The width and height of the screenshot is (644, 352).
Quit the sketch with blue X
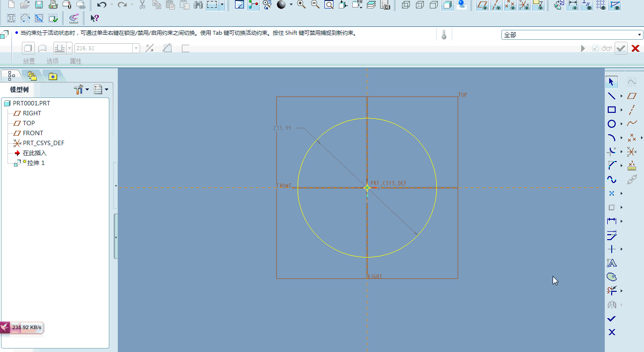pos(612,332)
